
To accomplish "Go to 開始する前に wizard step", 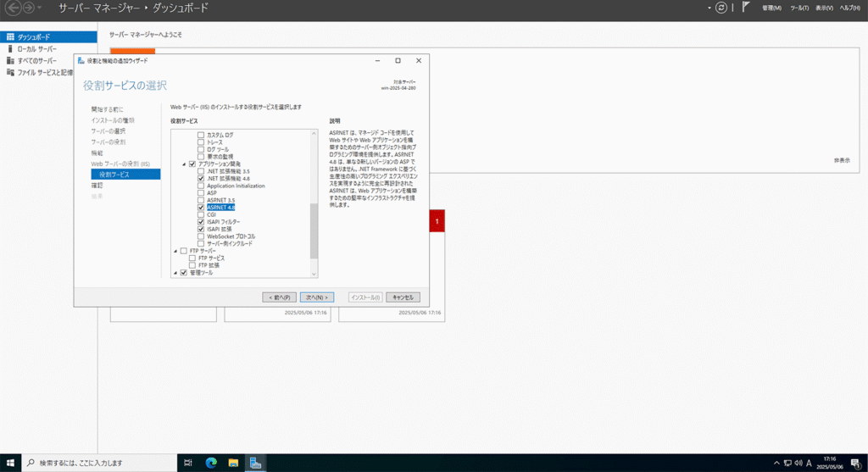I will point(107,109).
